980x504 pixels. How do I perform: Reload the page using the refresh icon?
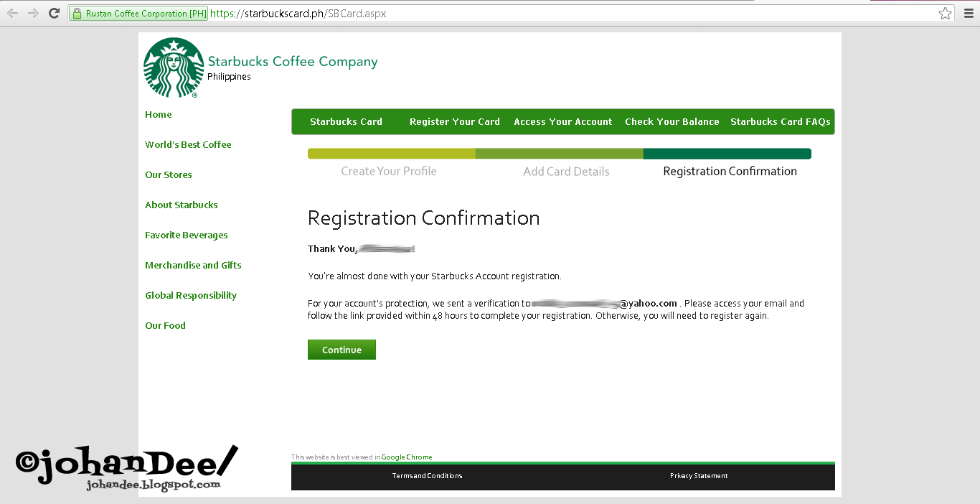(54, 12)
